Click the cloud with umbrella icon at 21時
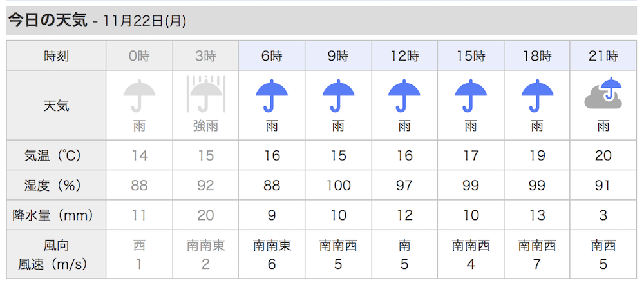The height and width of the screenshot is (285, 644). 603,93
